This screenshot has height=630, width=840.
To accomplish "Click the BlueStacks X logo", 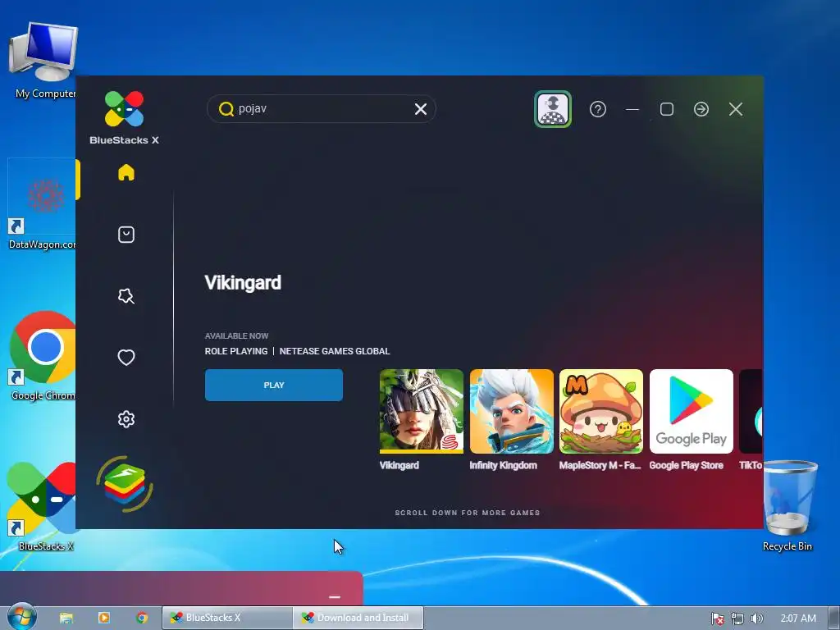I will tap(125, 117).
